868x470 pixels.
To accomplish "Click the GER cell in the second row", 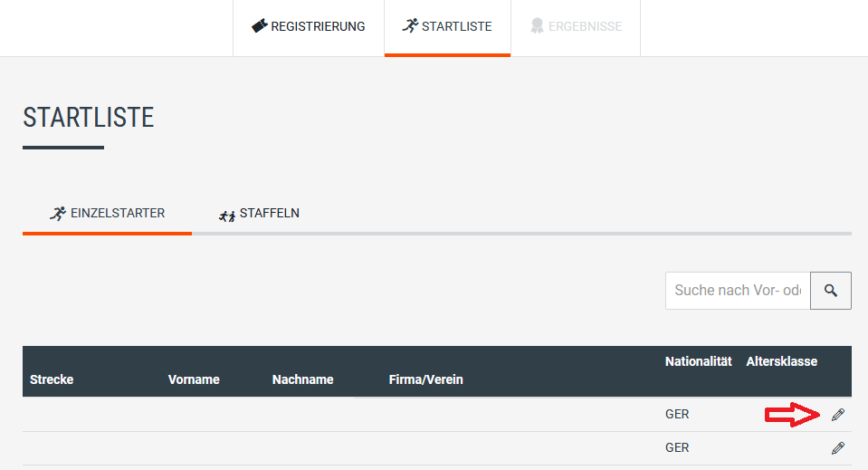I will pyautogui.click(x=677, y=448).
